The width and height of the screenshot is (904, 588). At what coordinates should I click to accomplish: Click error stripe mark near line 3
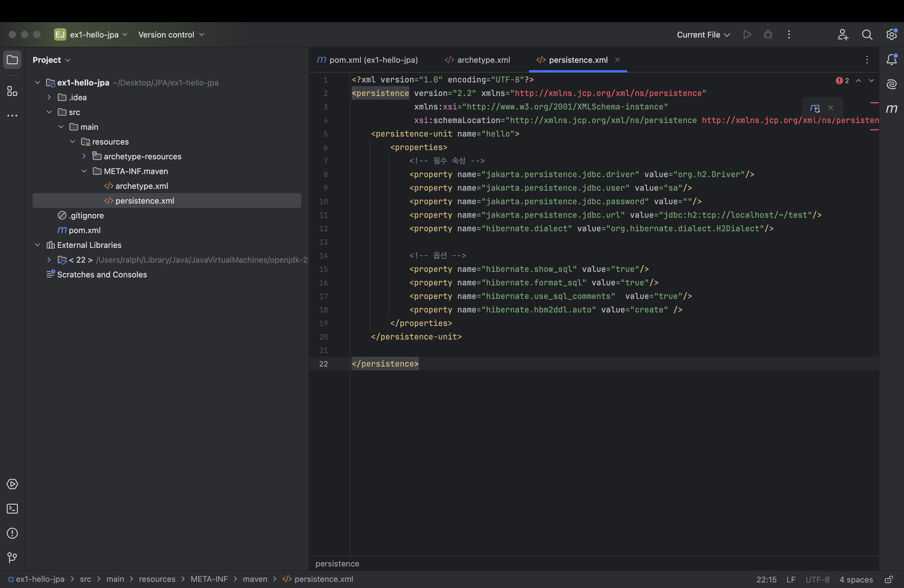[x=874, y=102]
